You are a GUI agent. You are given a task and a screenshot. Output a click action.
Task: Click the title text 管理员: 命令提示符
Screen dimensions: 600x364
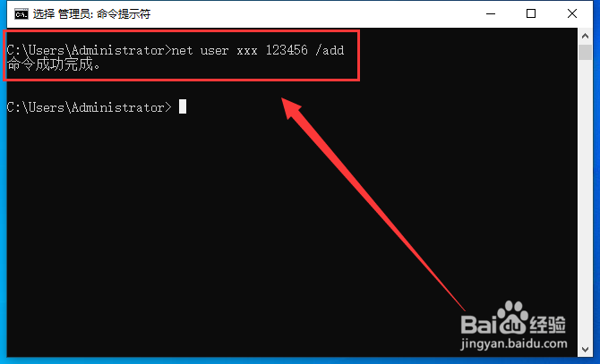click(x=104, y=14)
